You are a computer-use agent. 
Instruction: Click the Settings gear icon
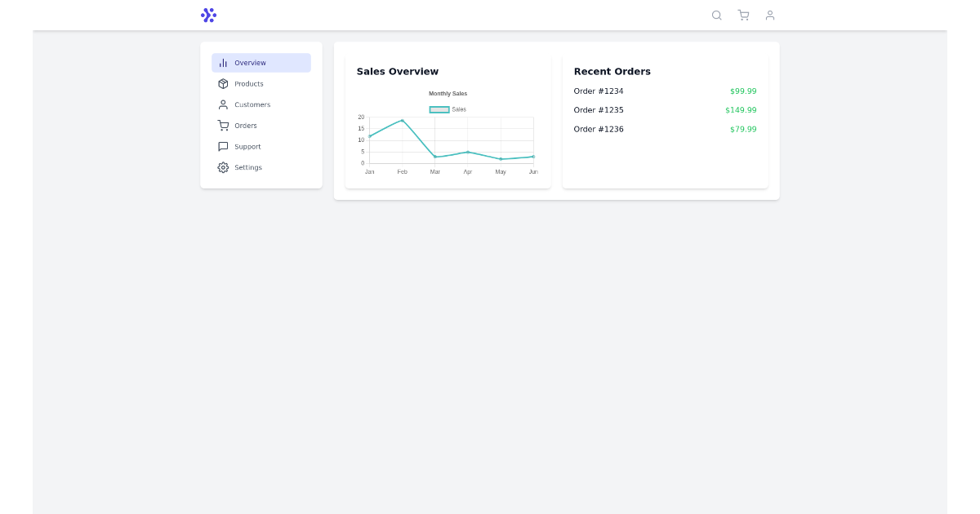click(223, 167)
